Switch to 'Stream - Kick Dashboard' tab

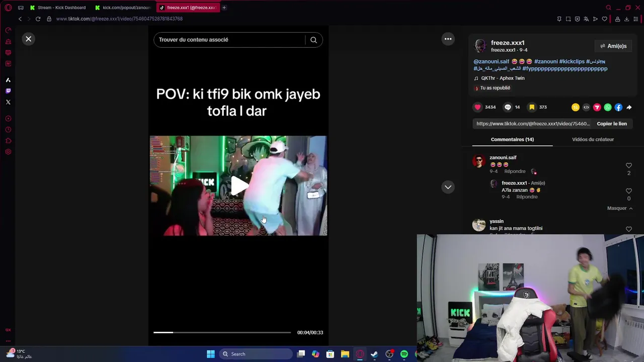[57, 8]
